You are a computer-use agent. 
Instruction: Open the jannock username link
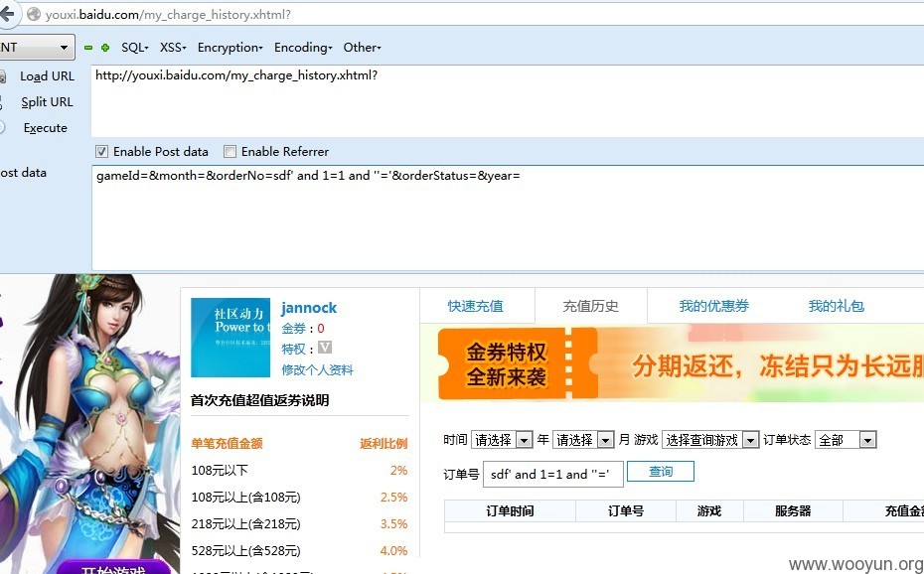[309, 308]
